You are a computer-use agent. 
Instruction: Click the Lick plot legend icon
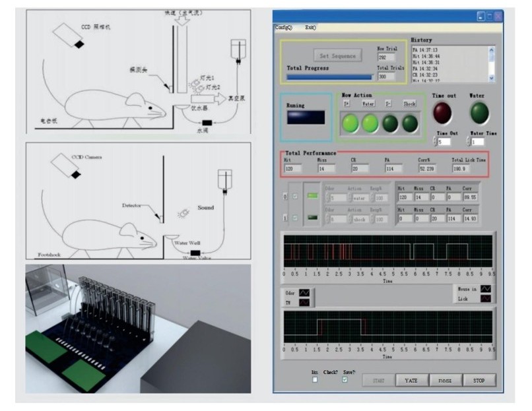[x=486, y=299]
